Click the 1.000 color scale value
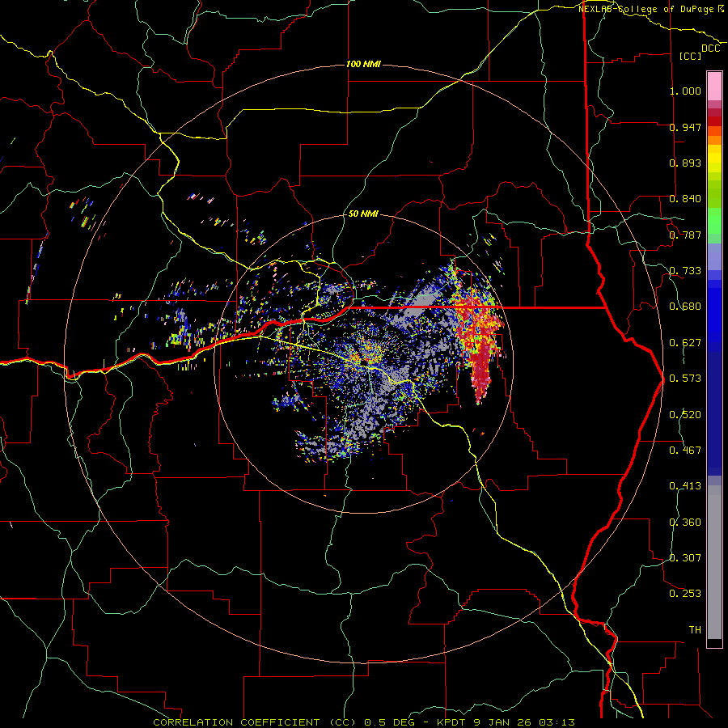Image resolution: width=728 pixels, height=728 pixels. (685, 91)
